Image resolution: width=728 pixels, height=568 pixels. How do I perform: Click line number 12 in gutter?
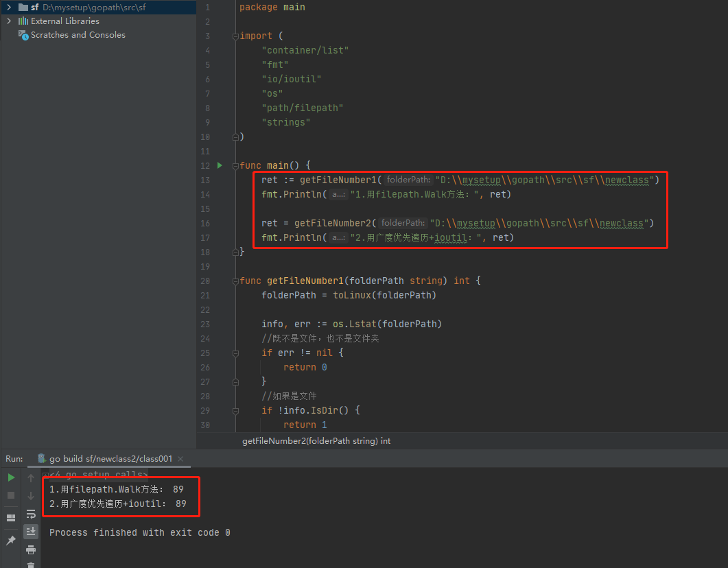tap(205, 166)
